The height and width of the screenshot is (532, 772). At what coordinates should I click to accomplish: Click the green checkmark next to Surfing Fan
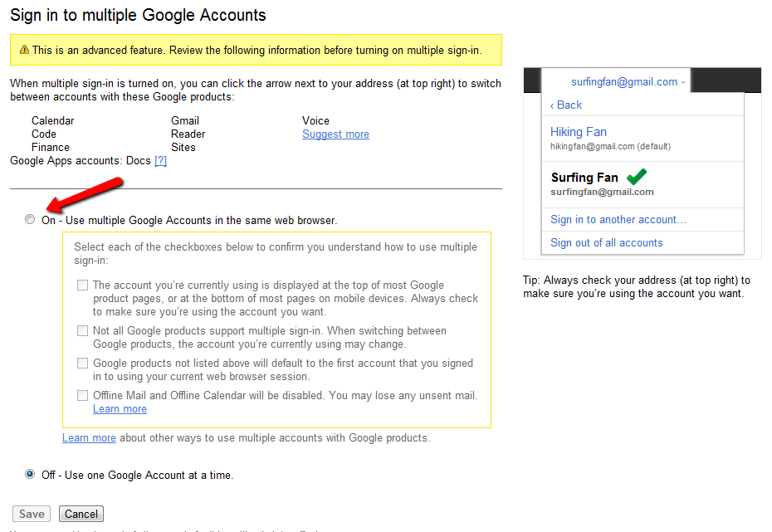(x=637, y=177)
